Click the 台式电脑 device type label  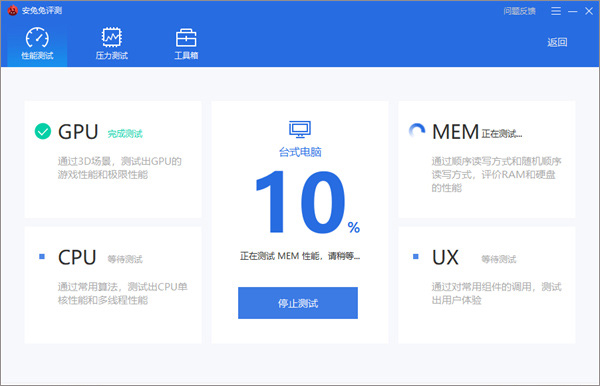tap(300, 152)
